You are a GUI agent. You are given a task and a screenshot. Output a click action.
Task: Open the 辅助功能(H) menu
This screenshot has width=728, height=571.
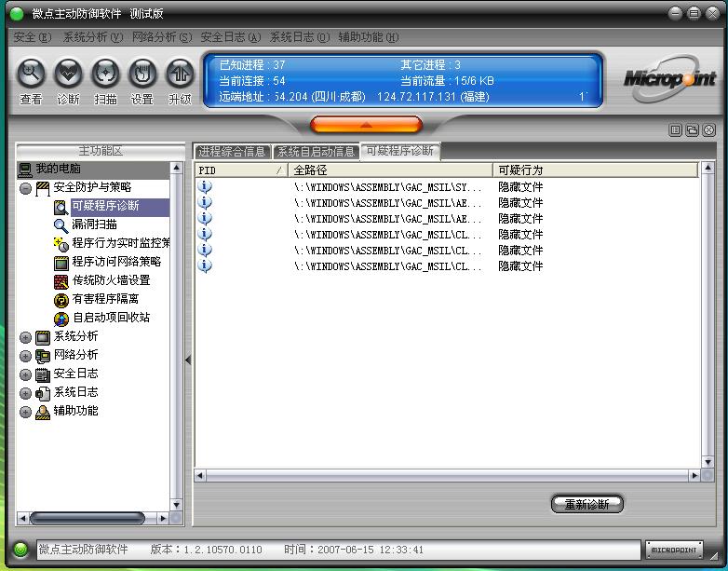click(369, 37)
